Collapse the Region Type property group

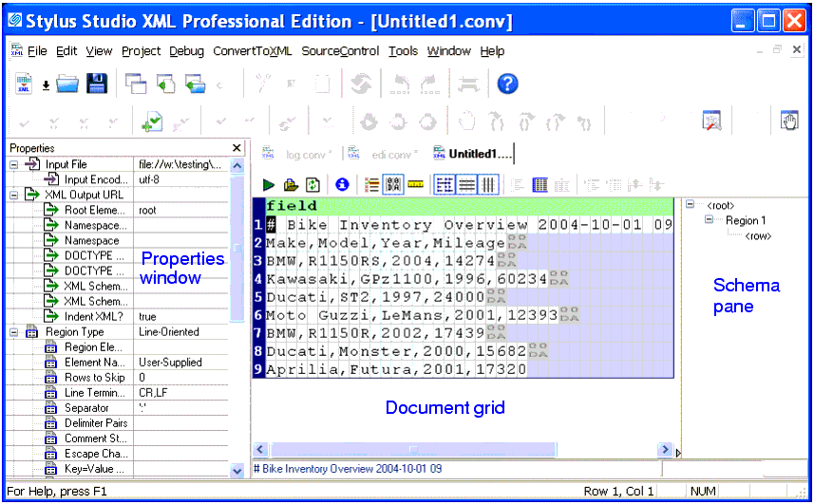coord(13,331)
